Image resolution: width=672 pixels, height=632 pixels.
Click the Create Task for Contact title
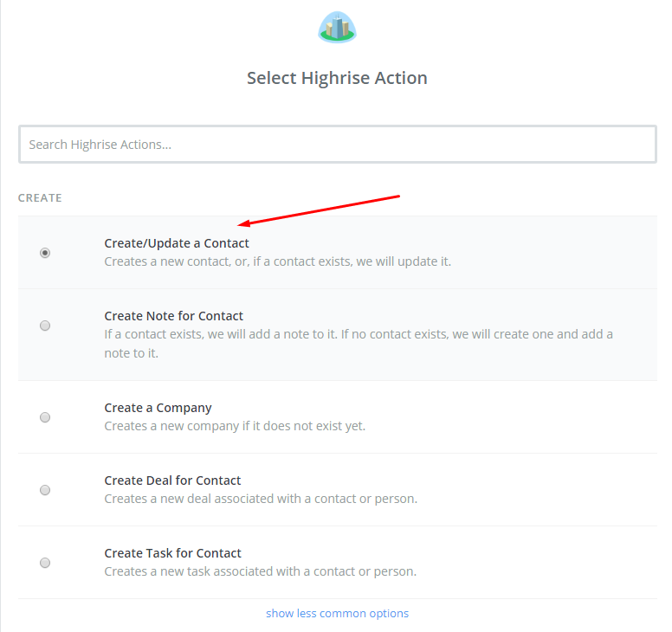[x=172, y=553]
